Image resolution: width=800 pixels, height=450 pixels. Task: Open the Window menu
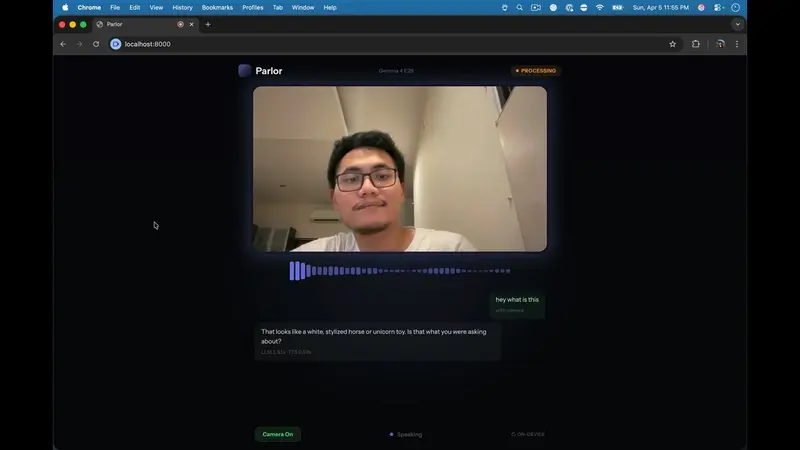(x=303, y=8)
